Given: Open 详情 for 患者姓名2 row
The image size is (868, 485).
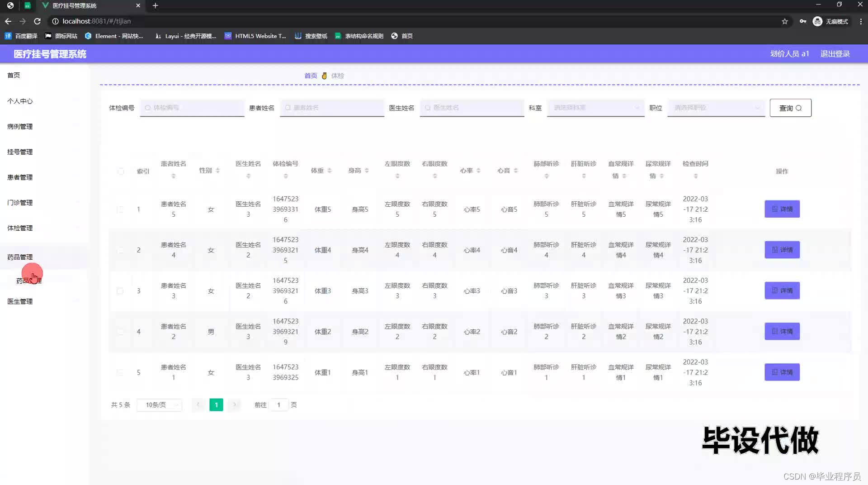Looking at the screenshot, I should pos(782,331).
